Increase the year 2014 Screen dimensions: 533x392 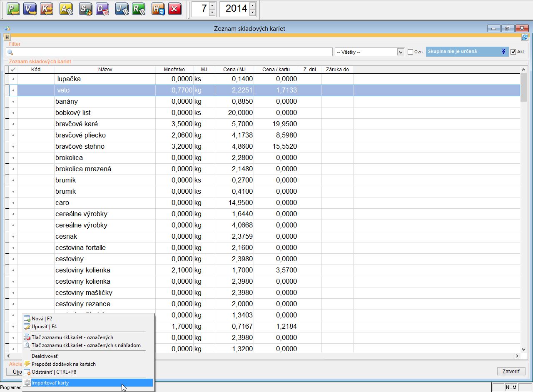(x=252, y=5)
